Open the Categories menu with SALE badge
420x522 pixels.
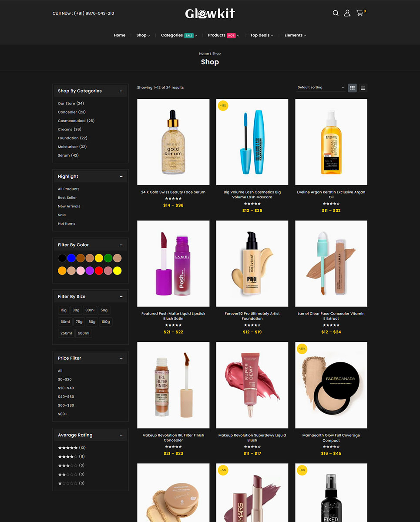(178, 35)
